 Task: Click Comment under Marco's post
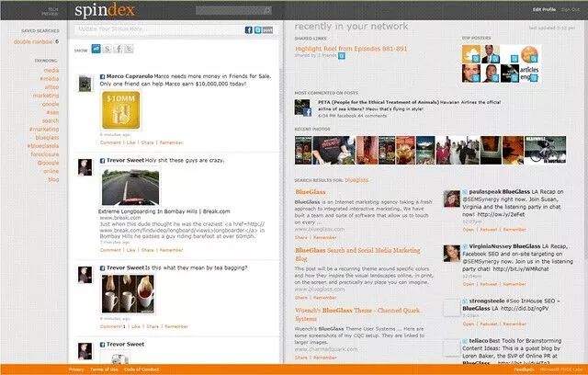[x=110, y=142]
